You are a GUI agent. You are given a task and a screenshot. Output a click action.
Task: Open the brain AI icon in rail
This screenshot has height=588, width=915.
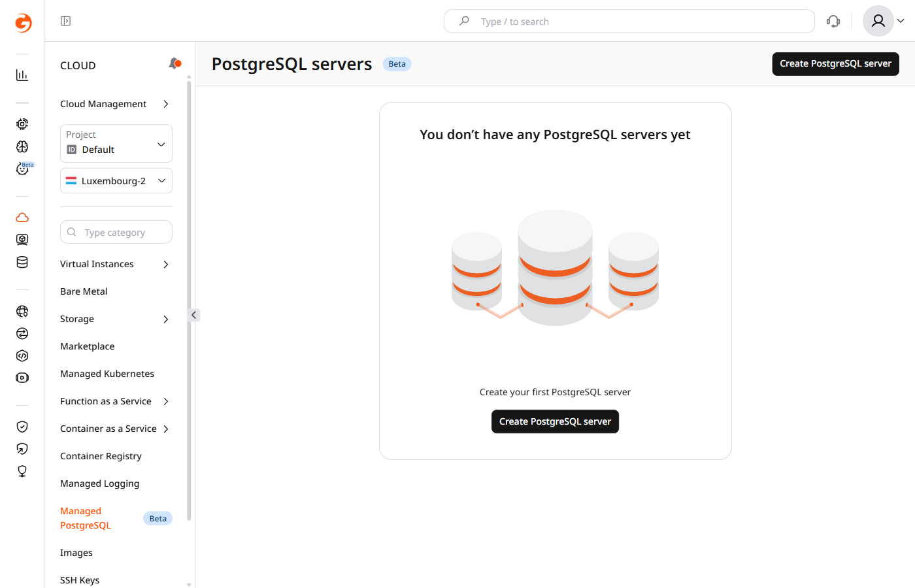[22, 146]
